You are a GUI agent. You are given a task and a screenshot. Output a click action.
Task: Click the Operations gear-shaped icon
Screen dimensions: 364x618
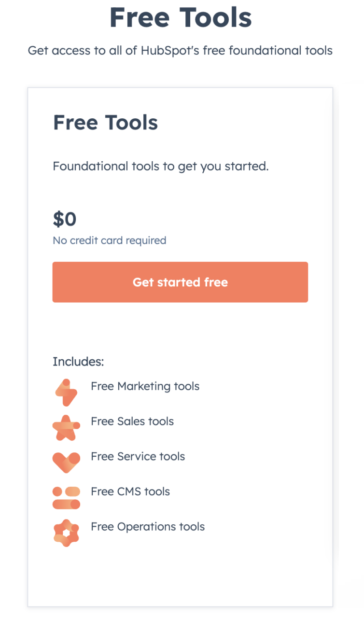66,533
